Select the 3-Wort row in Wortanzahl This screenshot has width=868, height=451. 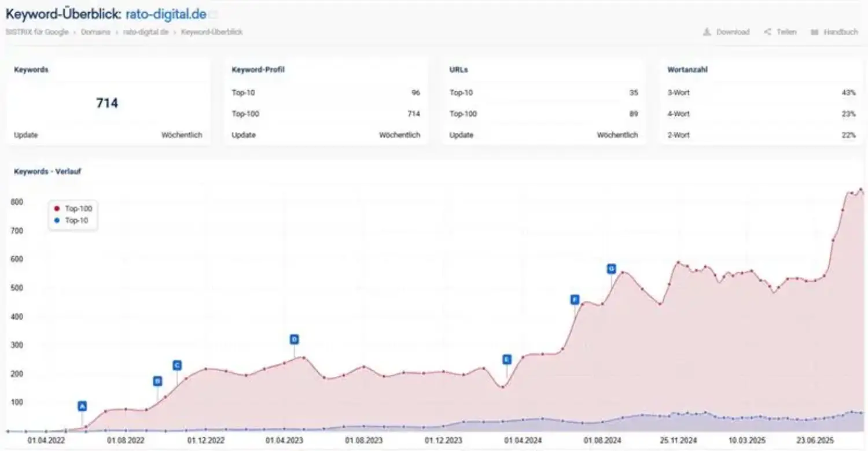coord(761,93)
